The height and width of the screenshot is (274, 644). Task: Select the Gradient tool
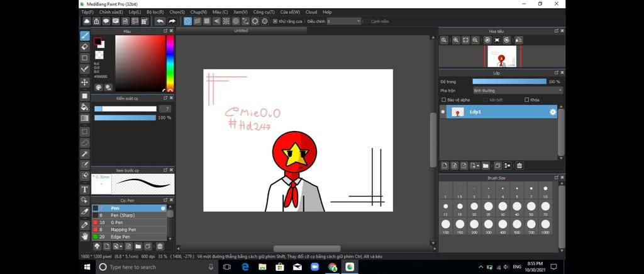85,118
